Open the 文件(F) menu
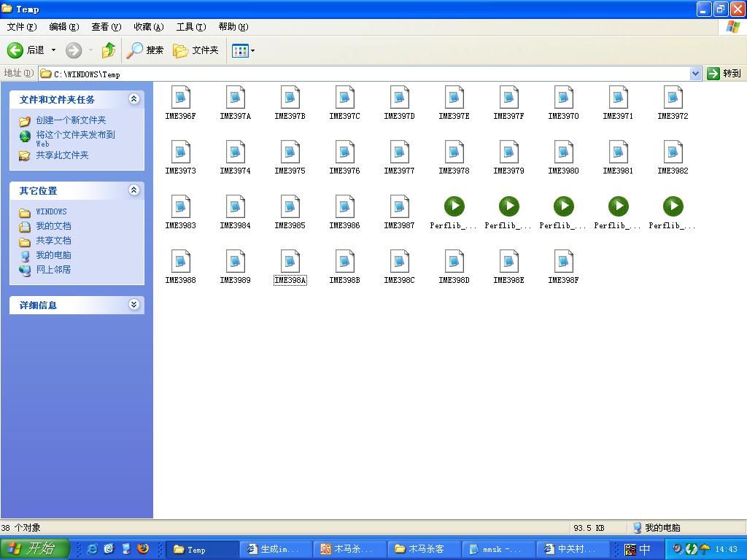 pyautogui.click(x=21, y=27)
